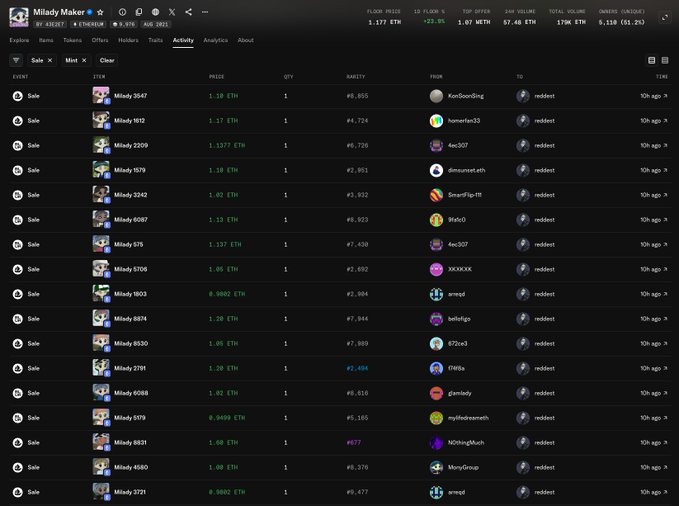This screenshot has width=679, height=506.
Task: Click the RARITY column header
Action: point(356,77)
